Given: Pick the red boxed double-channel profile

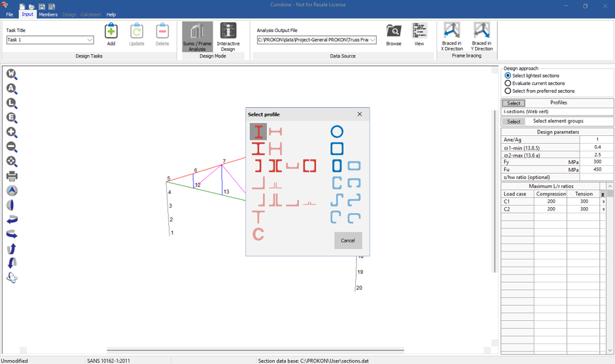Looking at the screenshot, I should pyautogui.click(x=309, y=166).
